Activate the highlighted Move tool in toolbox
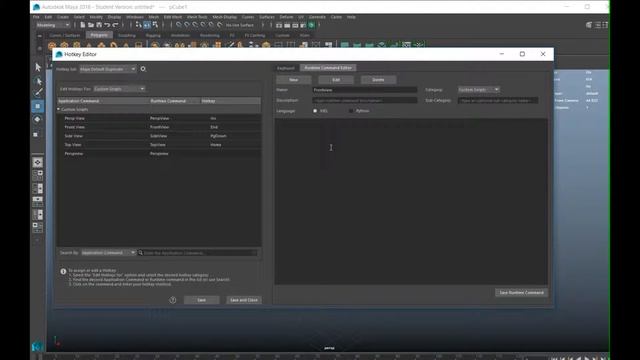 click(38, 106)
